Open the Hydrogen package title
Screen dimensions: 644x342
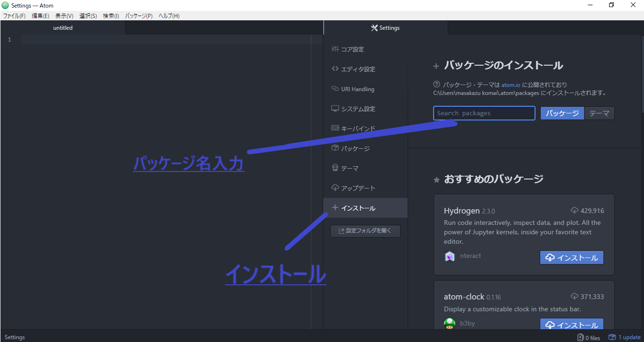(x=461, y=211)
